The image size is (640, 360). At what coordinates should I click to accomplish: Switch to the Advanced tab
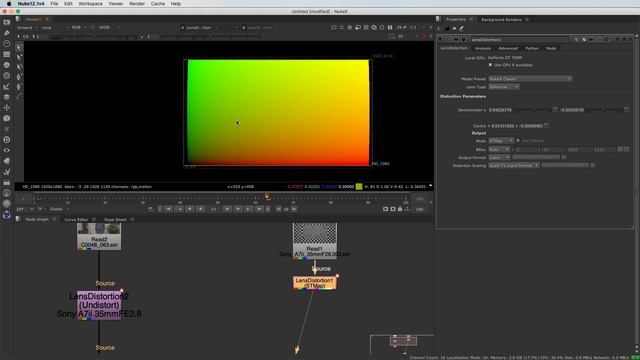(508, 48)
